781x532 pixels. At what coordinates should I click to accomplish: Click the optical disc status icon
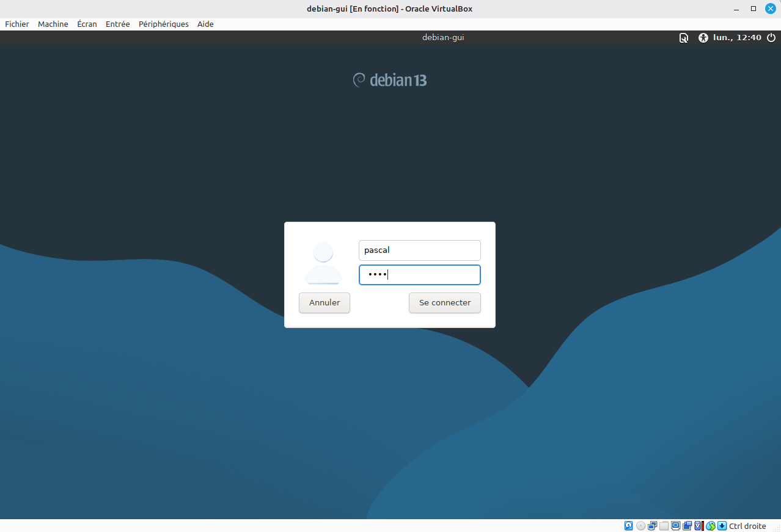click(x=640, y=526)
